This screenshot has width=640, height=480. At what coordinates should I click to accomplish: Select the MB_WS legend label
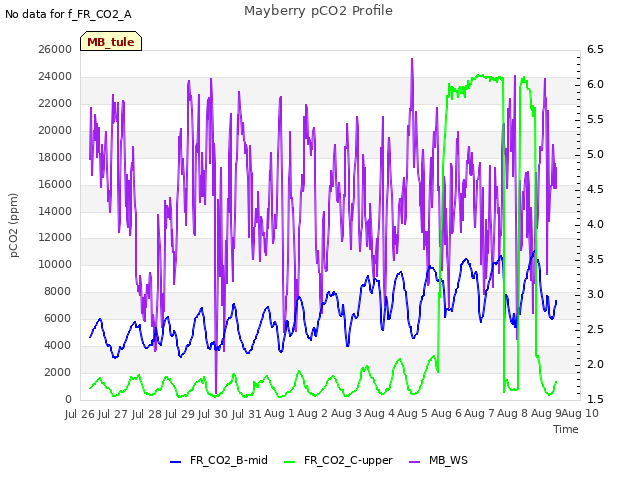pyautogui.click(x=448, y=460)
